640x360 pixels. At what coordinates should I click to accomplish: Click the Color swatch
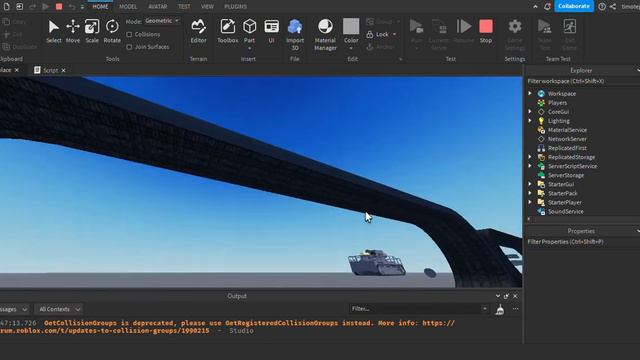pyautogui.click(x=351, y=26)
